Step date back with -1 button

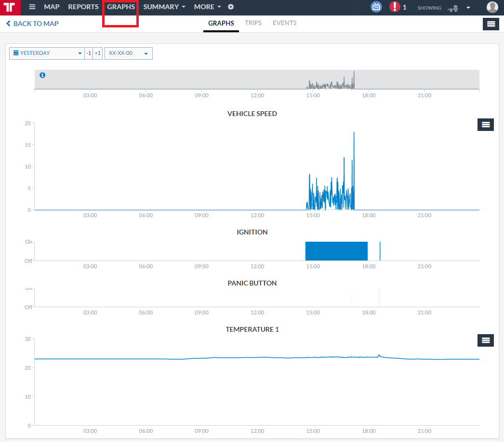pyautogui.click(x=89, y=53)
